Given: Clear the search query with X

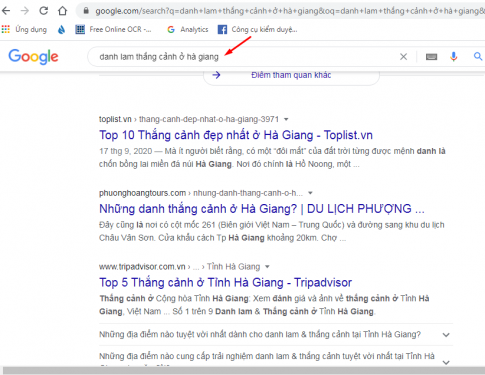Looking at the screenshot, I should 403,57.
